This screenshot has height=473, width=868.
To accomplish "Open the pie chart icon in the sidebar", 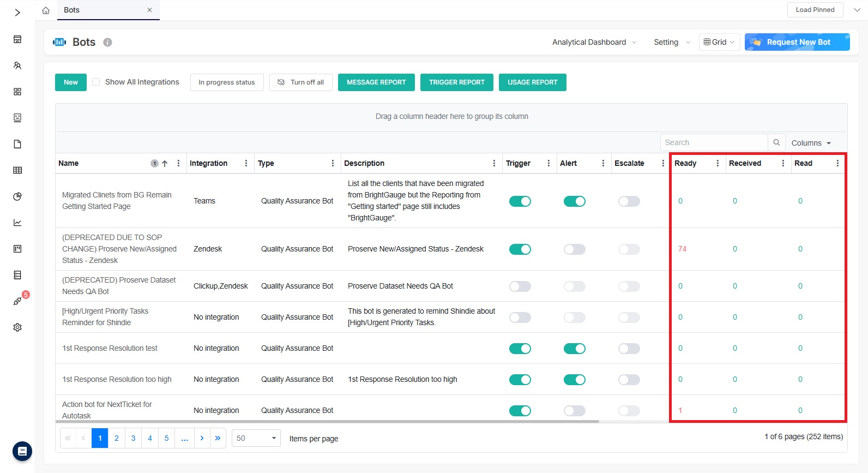I will (x=17, y=196).
